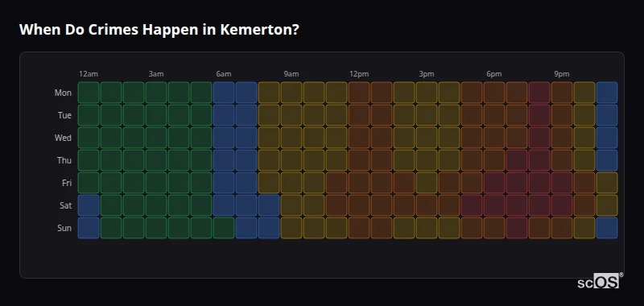Click the 3am column label
This screenshot has width=644, height=306.
click(156, 74)
